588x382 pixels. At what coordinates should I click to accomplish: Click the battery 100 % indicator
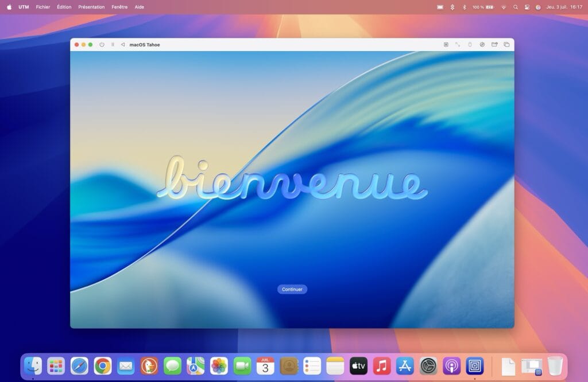click(x=483, y=7)
